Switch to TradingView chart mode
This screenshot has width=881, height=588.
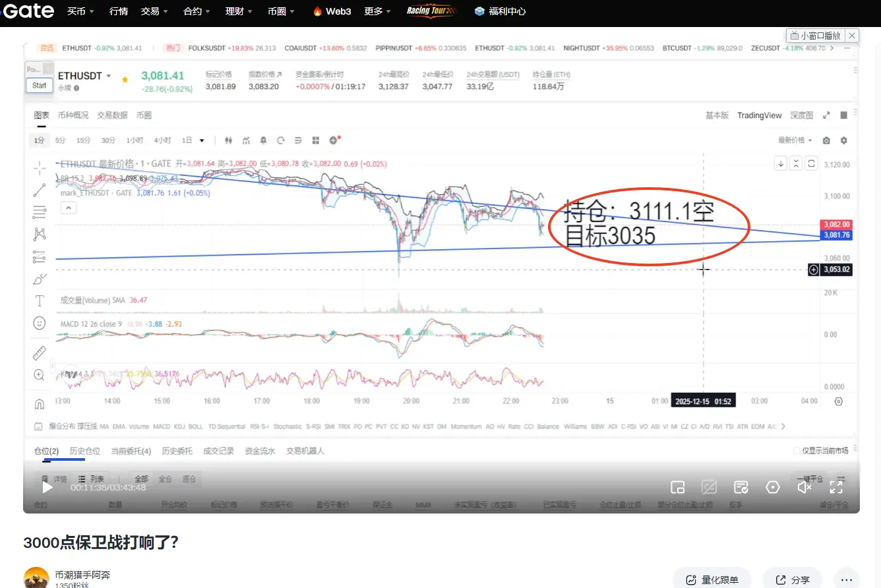click(x=760, y=115)
